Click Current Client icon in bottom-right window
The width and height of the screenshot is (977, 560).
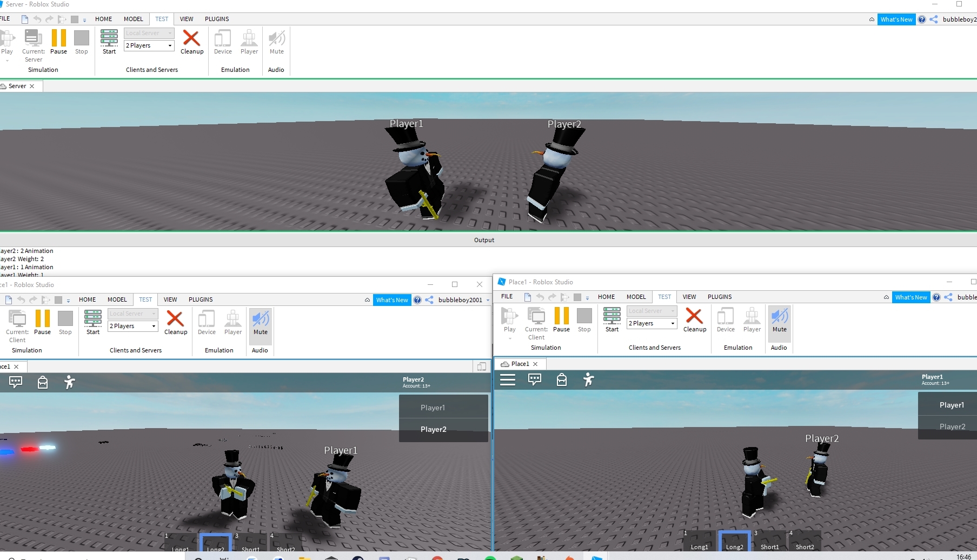(536, 323)
